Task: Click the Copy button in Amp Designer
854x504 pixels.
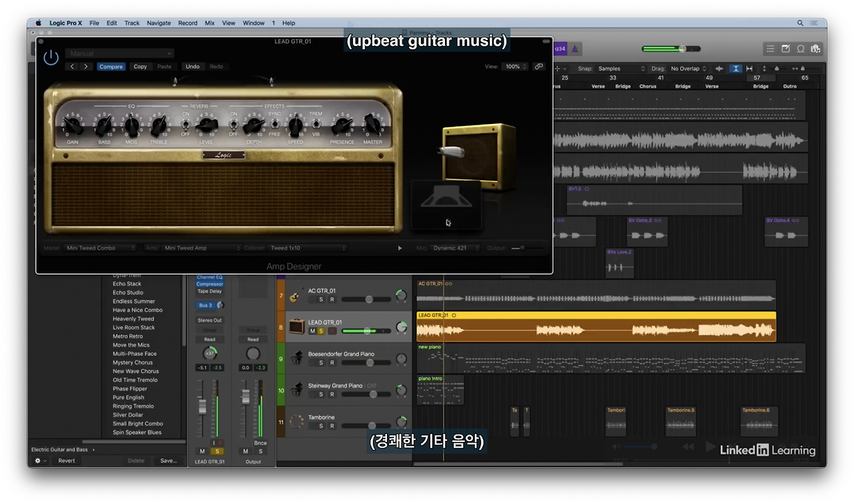Action: 140,67
